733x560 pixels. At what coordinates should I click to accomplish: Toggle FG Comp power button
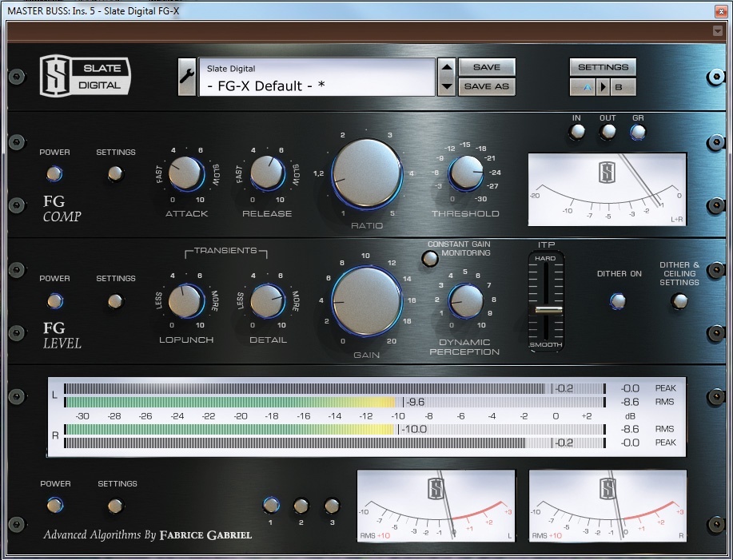pyautogui.click(x=54, y=173)
